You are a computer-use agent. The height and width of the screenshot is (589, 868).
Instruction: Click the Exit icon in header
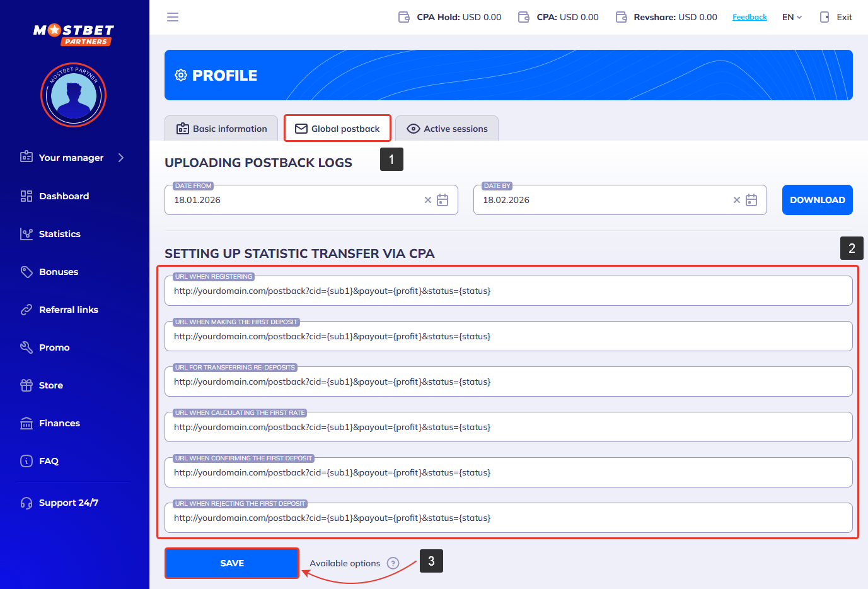pyautogui.click(x=825, y=17)
